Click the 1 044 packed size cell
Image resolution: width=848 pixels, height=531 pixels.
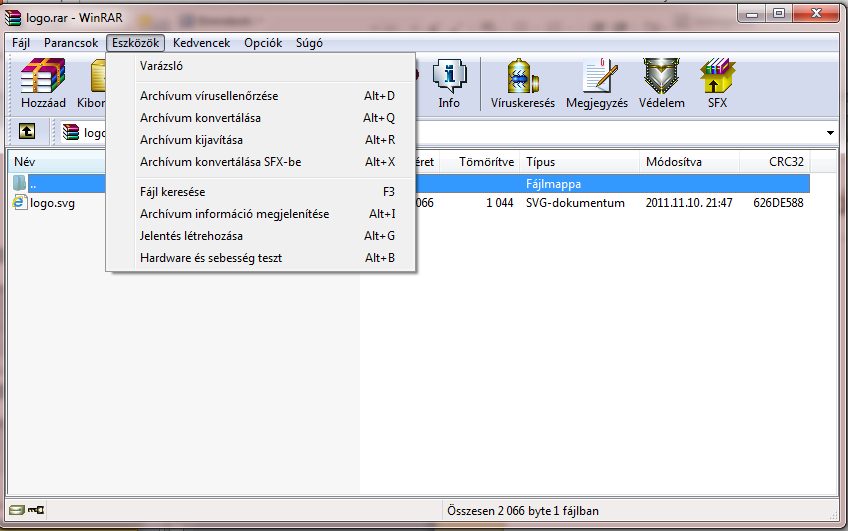(500, 203)
